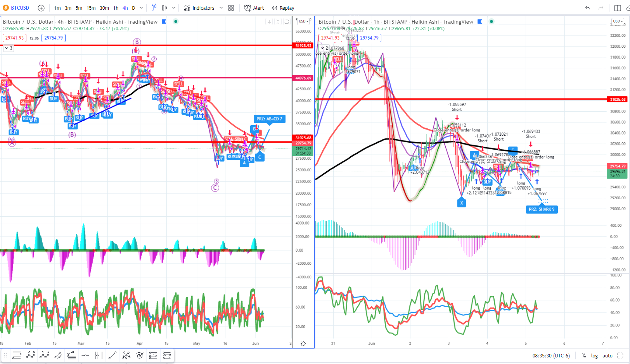Click the right chart sell price 29741.93

330,38
